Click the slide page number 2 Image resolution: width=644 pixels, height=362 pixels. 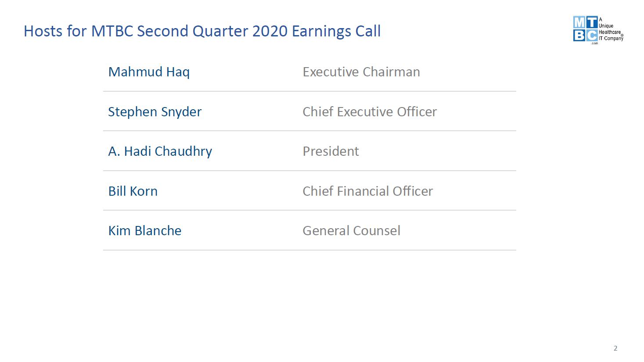[615, 348]
